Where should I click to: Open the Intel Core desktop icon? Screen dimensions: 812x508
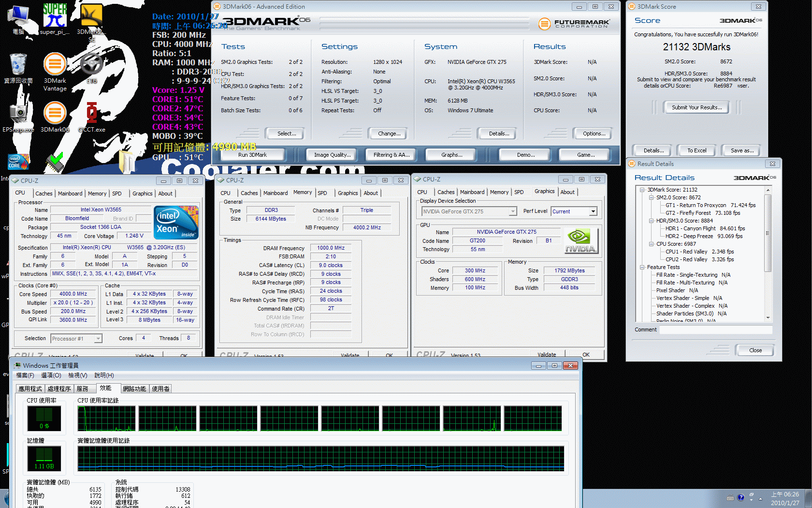(18, 162)
